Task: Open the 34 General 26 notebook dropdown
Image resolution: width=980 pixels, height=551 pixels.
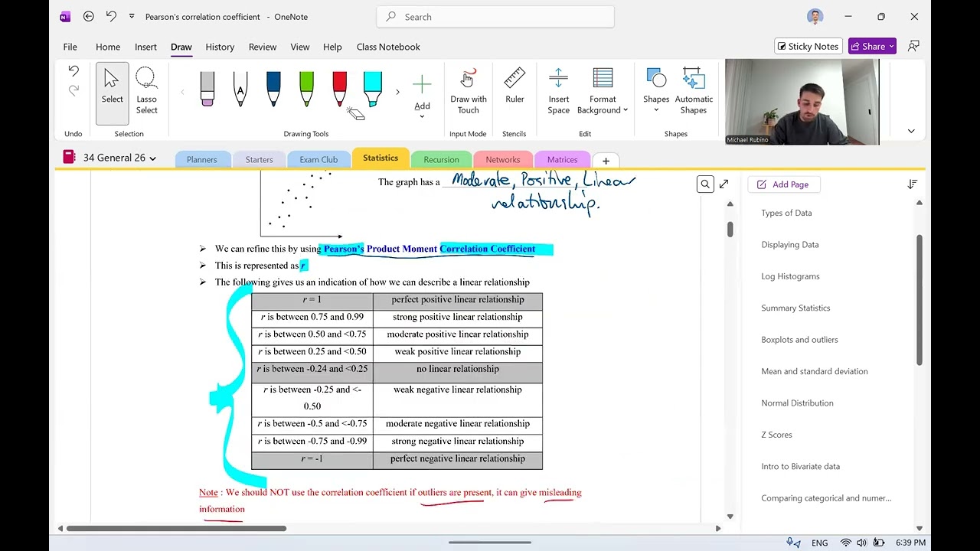Action: (119, 158)
